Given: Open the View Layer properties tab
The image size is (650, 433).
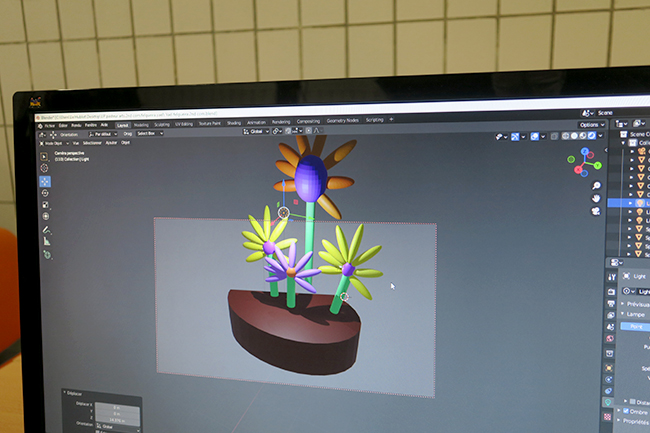Looking at the screenshot, I should coord(611,315).
